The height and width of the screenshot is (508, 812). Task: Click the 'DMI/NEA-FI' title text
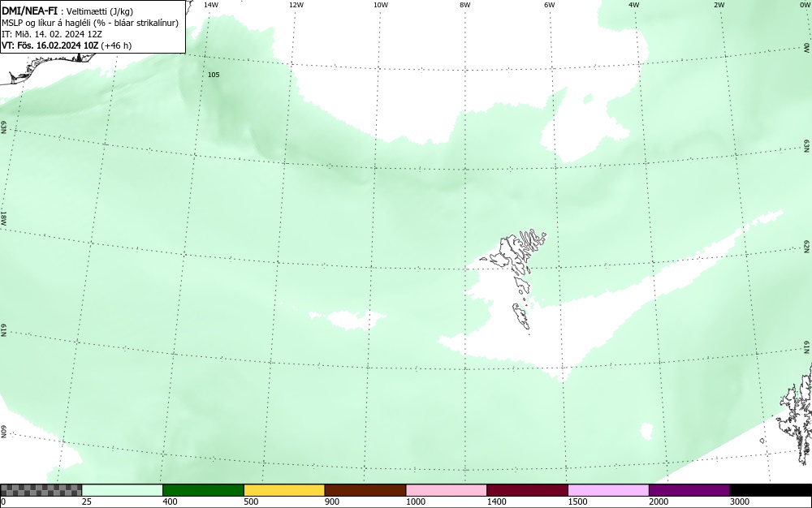(29, 11)
